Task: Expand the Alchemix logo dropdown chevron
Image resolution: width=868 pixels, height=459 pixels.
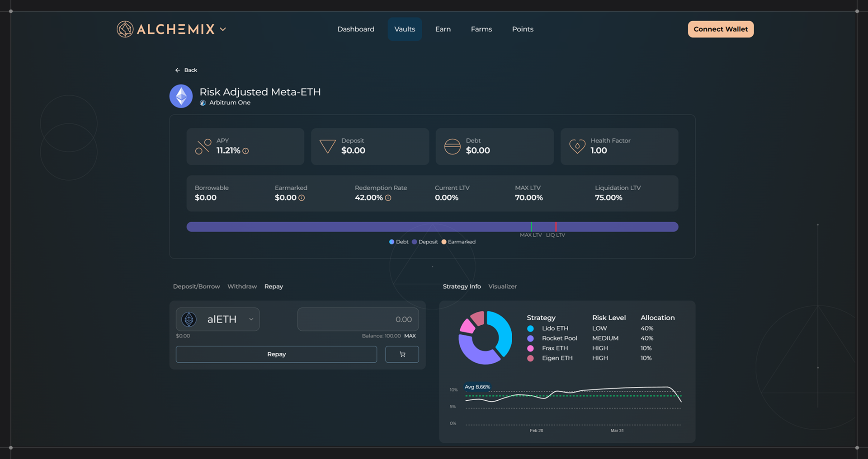Action: click(223, 29)
